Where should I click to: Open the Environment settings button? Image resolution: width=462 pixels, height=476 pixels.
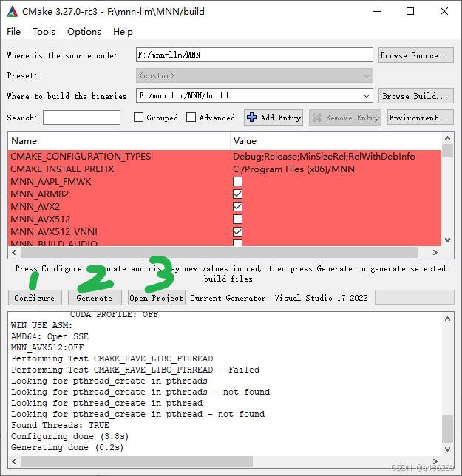421,118
